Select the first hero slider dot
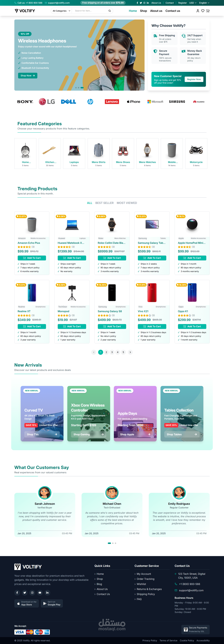224x644 pixels. coord(76,88)
